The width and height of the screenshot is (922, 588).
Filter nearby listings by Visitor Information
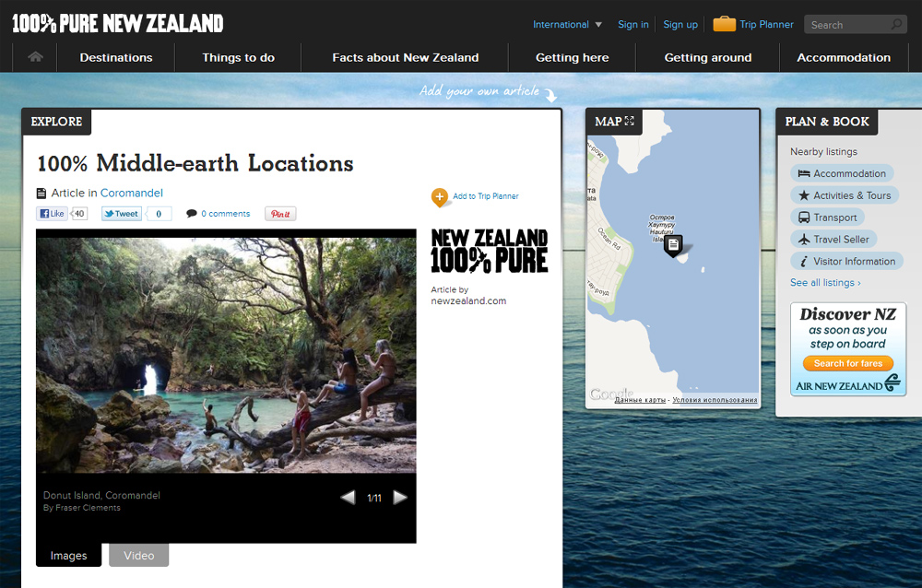click(x=846, y=261)
